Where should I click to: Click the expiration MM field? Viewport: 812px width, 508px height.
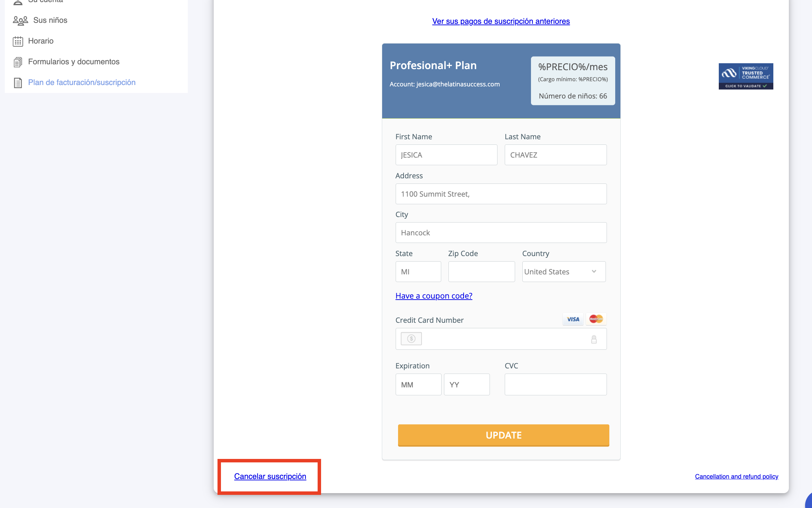point(418,385)
